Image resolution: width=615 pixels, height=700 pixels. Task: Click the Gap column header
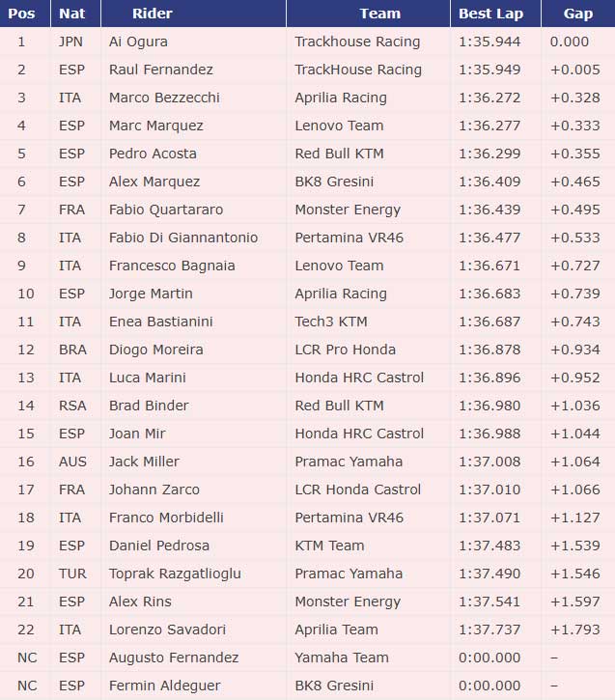(579, 14)
